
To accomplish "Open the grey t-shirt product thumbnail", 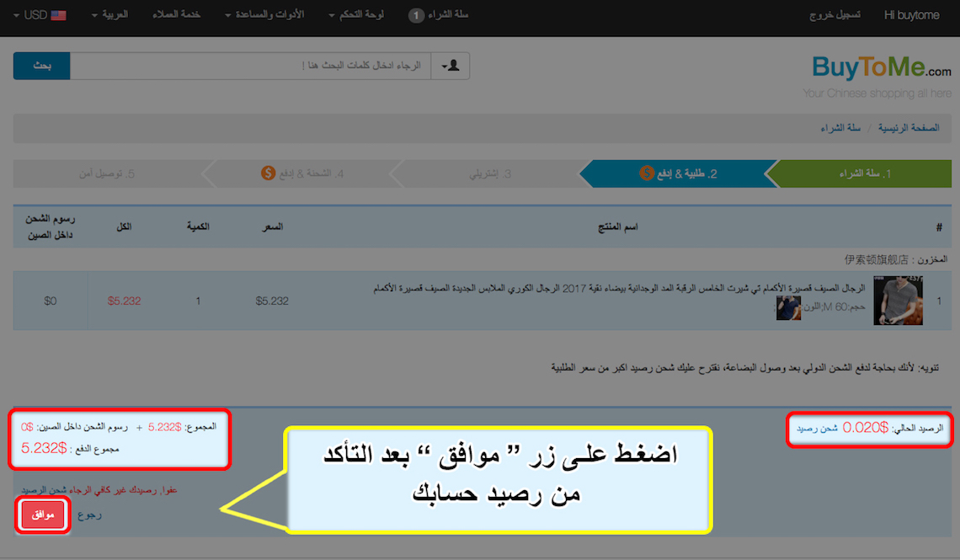I will (x=898, y=301).
